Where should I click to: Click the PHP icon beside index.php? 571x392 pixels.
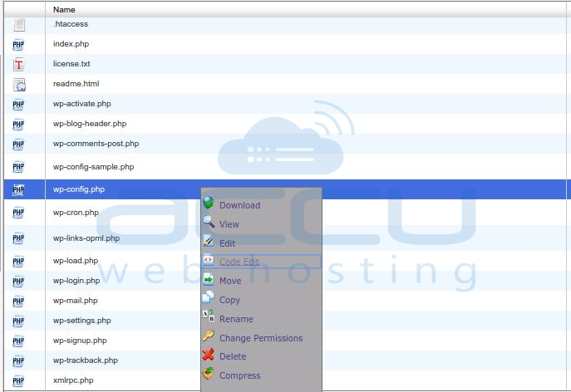(x=18, y=45)
